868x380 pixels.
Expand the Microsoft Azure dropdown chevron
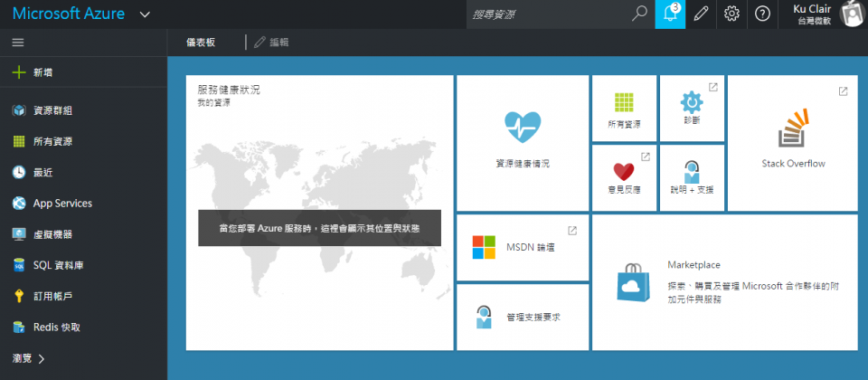[145, 14]
